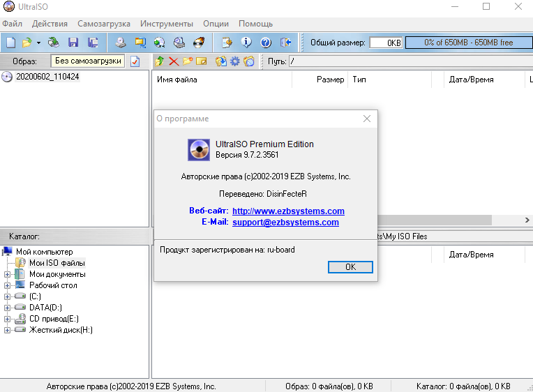Open the Самозагрузка menu
533x392 pixels.
[104, 24]
